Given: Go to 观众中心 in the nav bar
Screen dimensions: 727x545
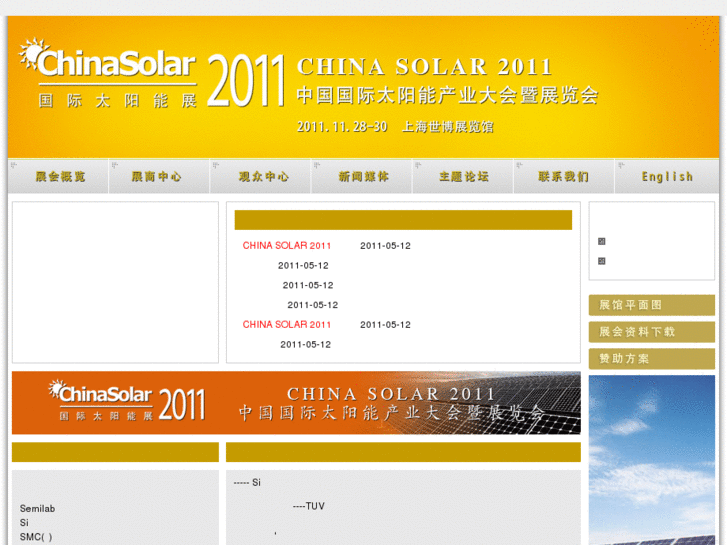Looking at the screenshot, I should point(261,176).
